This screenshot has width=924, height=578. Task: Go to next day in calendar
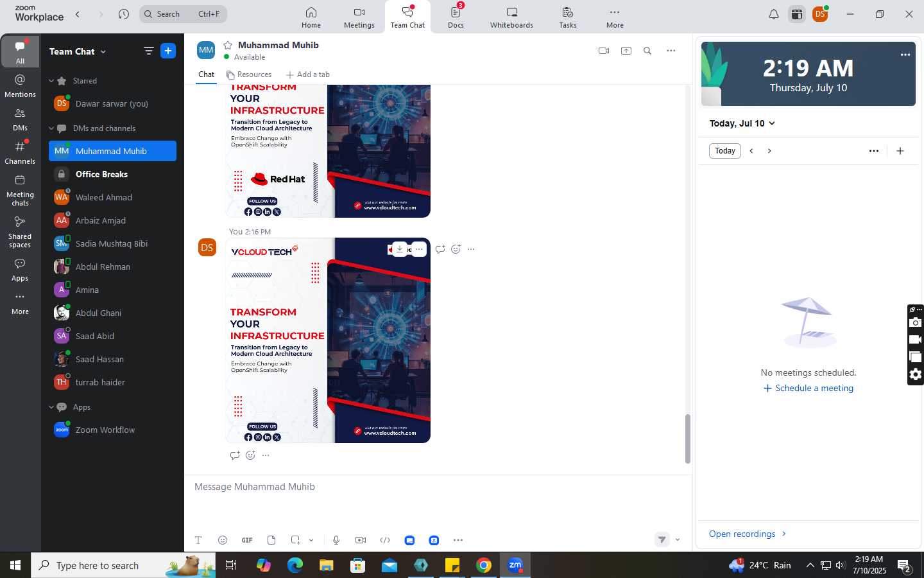(769, 151)
